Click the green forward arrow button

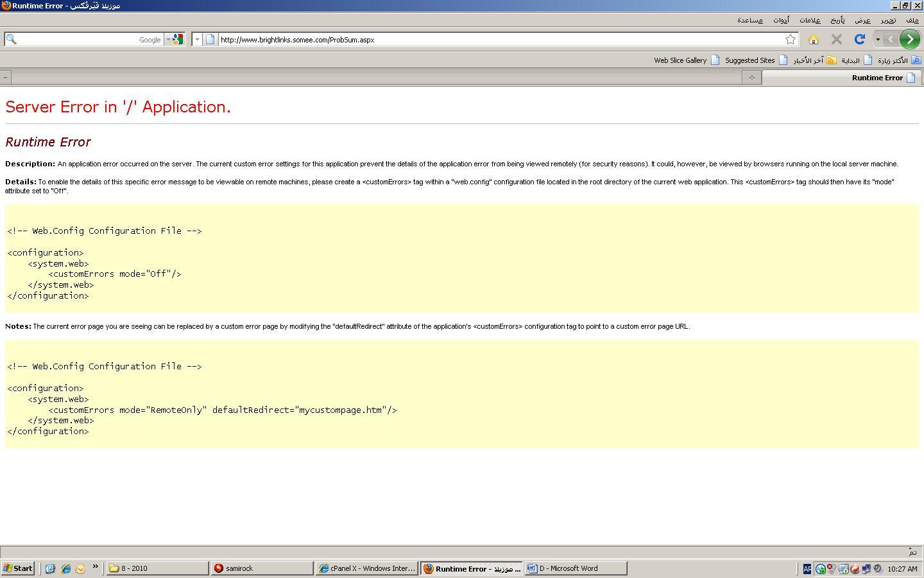pyautogui.click(x=909, y=39)
